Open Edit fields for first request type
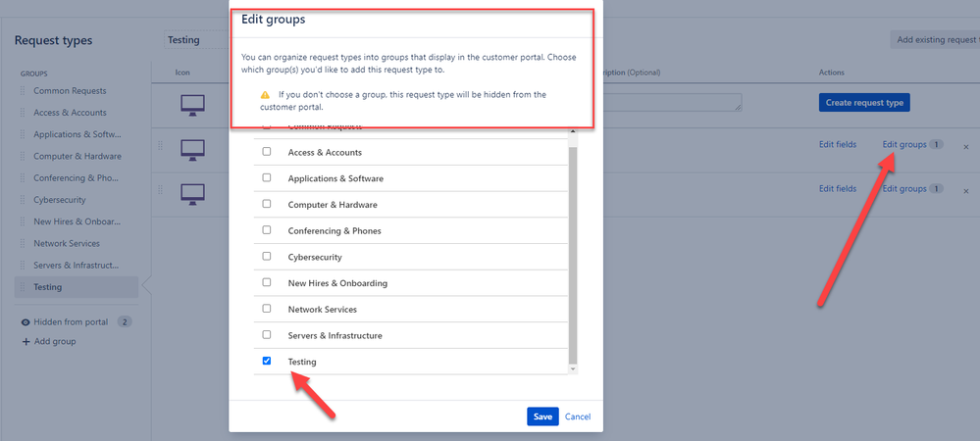The width and height of the screenshot is (980, 441). pyautogui.click(x=838, y=144)
